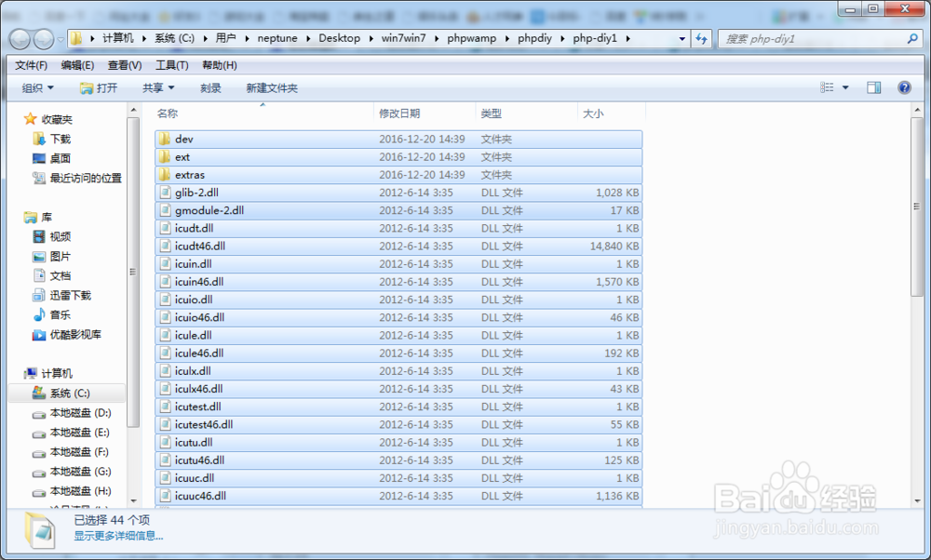Viewport: 931px width, 560px height.
Task: Select the glib-2.dll file
Action: [398, 193]
